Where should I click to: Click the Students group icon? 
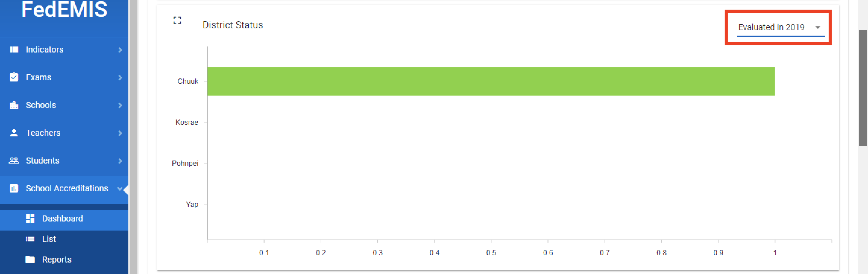point(14,161)
